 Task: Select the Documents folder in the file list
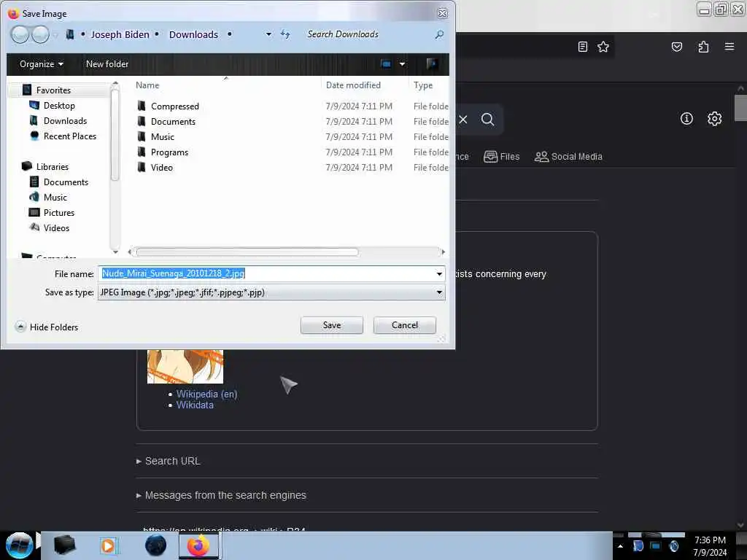[x=292, y=122]
